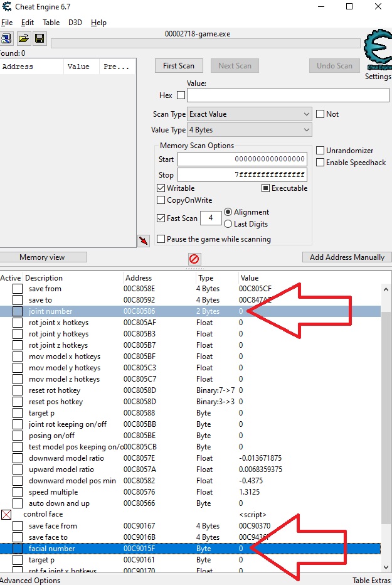Open the File menu
392x585 pixels.
click(x=7, y=23)
